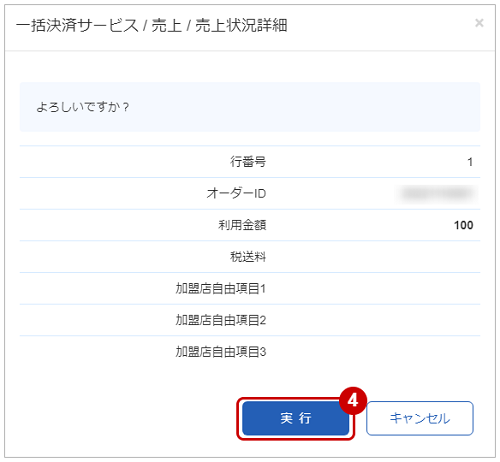Screen dimensions: 500x462
Task: Select the row number value 1
Action: tap(470, 162)
